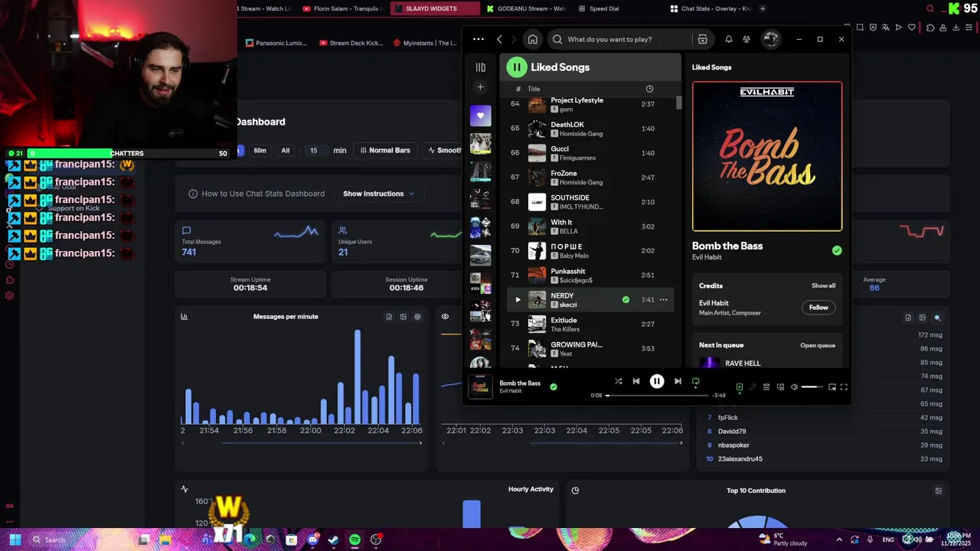Switch to SLAAYD WIDGETS browser tab

[x=434, y=8]
